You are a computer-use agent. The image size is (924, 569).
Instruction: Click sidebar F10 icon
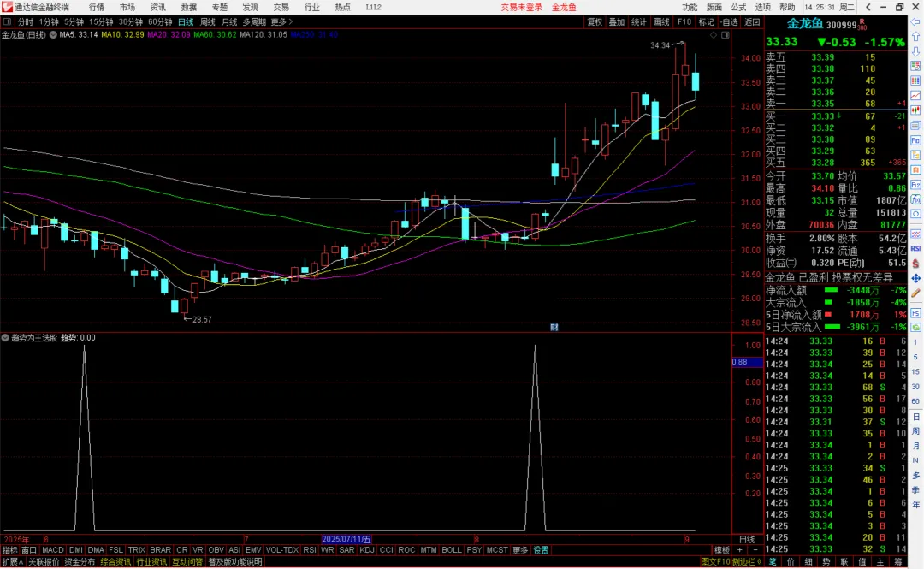coord(915,140)
